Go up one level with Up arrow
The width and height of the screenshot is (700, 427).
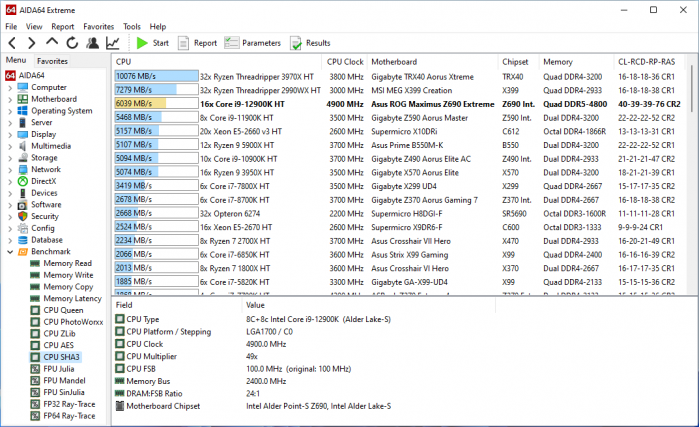52,43
